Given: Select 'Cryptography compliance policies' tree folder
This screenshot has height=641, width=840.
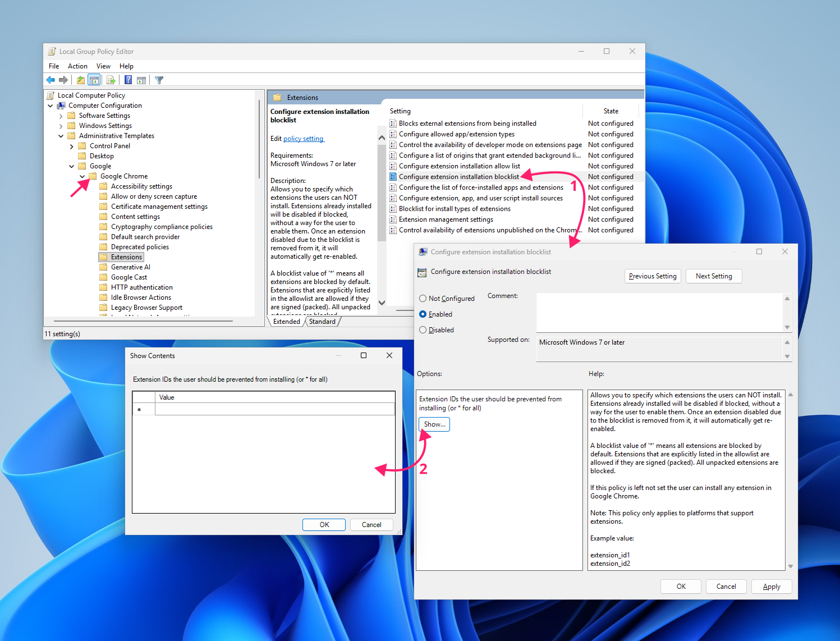Looking at the screenshot, I should (162, 227).
